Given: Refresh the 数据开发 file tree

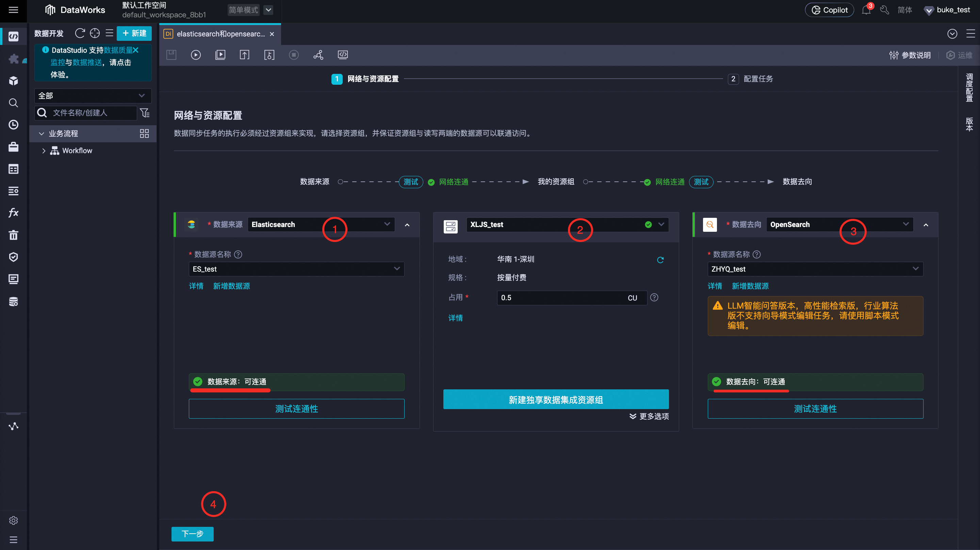Looking at the screenshot, I should coord(80,33).
